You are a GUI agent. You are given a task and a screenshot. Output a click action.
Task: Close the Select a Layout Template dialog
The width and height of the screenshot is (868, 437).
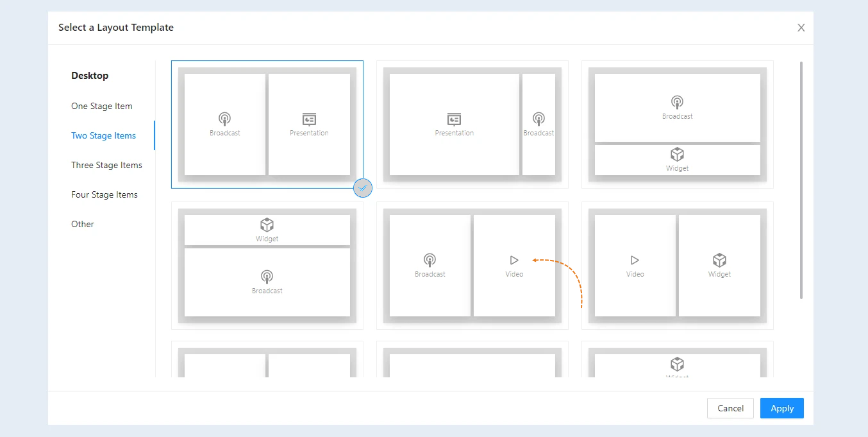801,28
